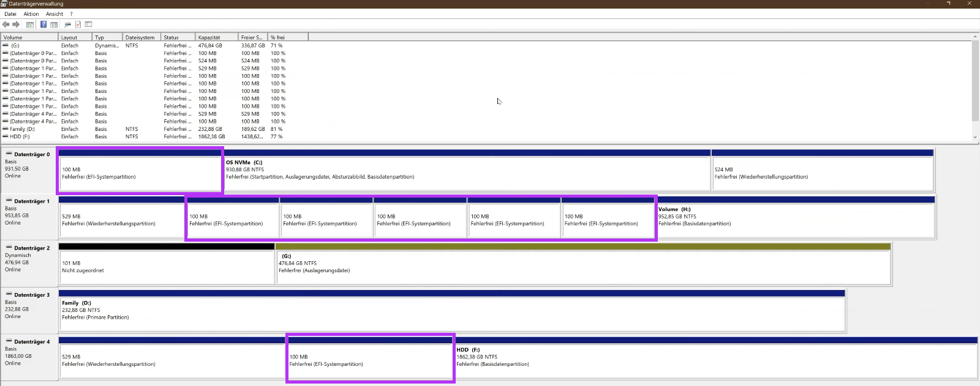Click the disk icon next to Datenträger 4
Viewport: 980px width, 386px height.
tap(9, 341)
